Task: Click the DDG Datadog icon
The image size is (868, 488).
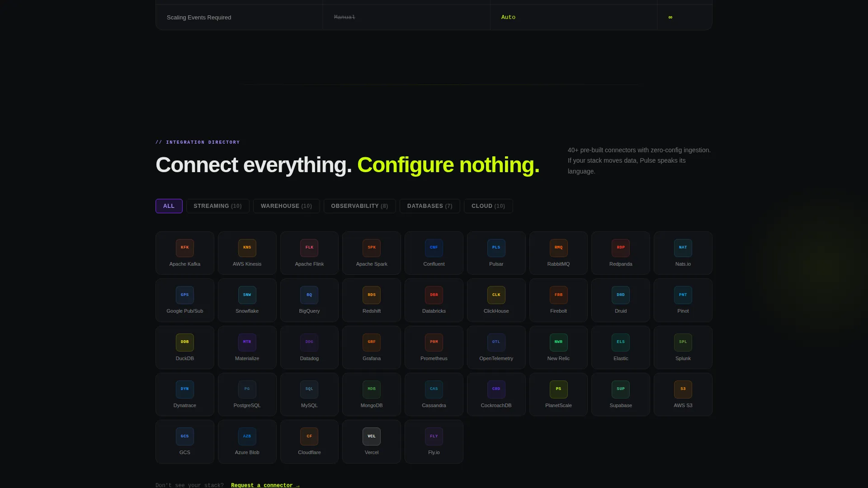Action: coord(309,342)
